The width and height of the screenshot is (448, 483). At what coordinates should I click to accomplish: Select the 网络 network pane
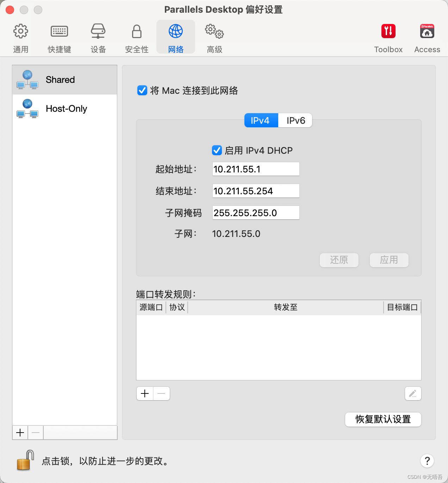[x=176, y=37]
